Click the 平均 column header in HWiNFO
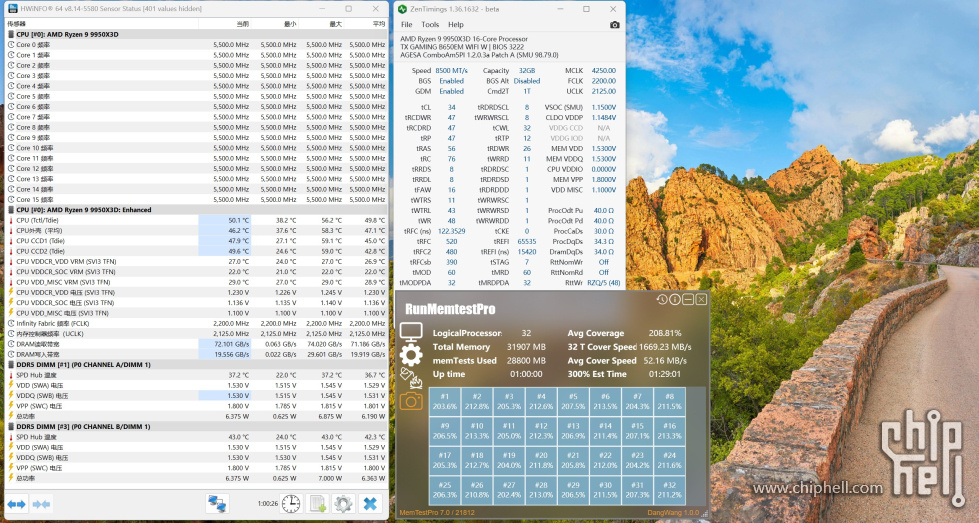The width and height of the screenshot is (979, 523). pyautogui.click(x=365, y=24)
